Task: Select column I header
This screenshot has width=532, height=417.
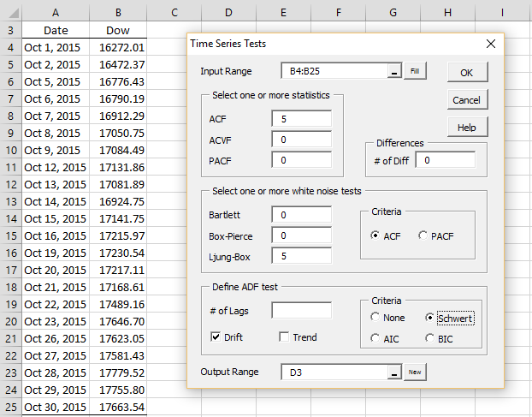Action: tap(502, 13)
